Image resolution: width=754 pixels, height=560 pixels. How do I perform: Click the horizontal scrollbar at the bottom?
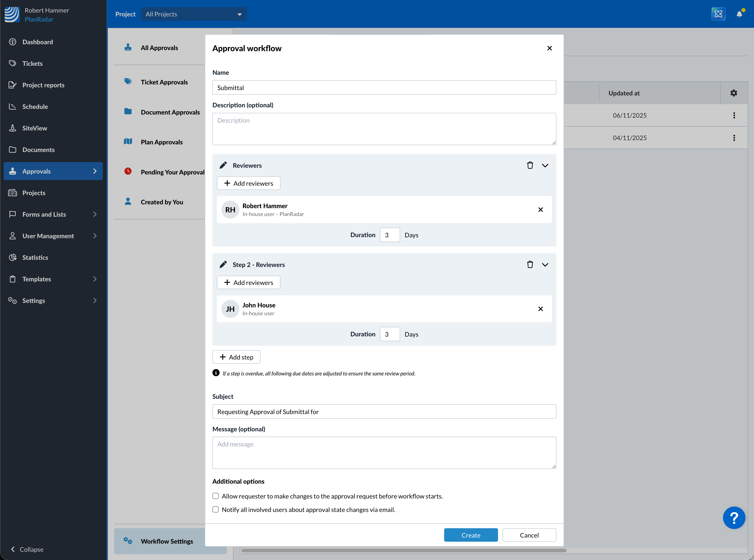403,551
